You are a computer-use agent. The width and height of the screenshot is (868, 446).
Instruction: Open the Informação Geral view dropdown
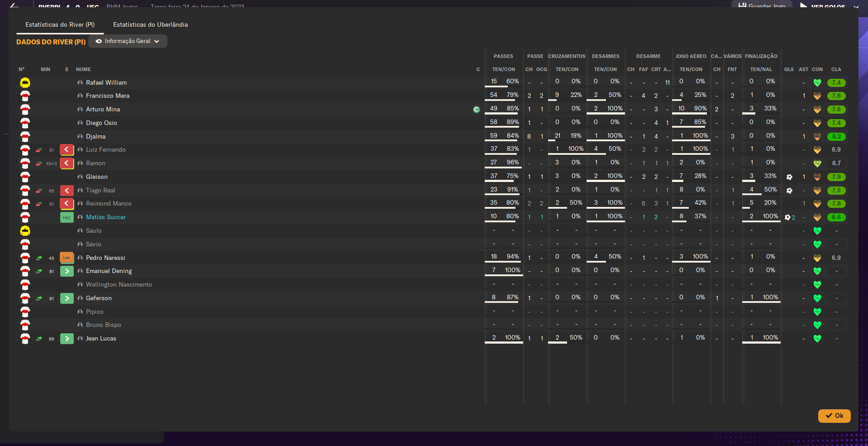(128, 41)
